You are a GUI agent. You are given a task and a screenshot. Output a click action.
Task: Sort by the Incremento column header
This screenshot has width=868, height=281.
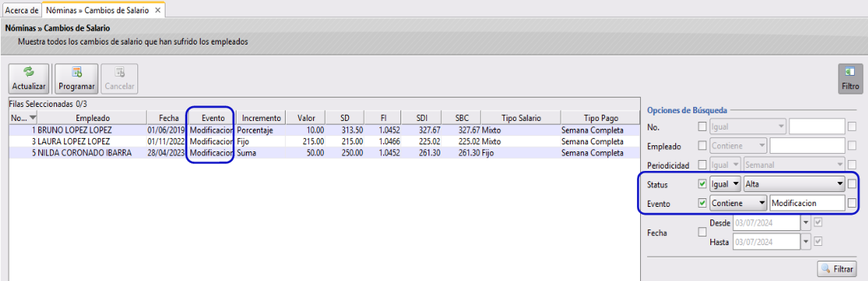pyautogui.click(x=261, y=118)
